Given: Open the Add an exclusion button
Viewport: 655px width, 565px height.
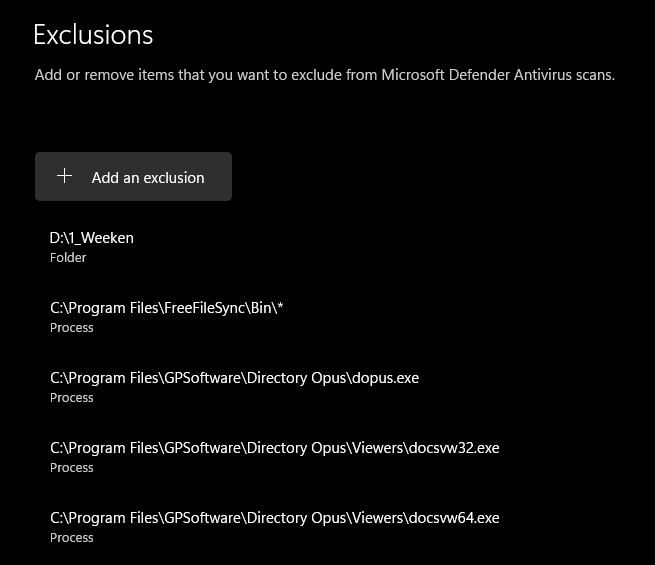Looking at the screenshot, I should [133, 176].
